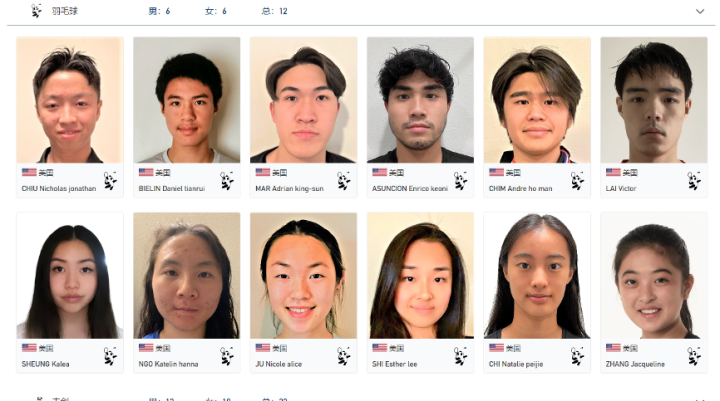Click the US flag on SHEUNG Kalea card
Screen dimensions: 720x401
click(29, 348)
